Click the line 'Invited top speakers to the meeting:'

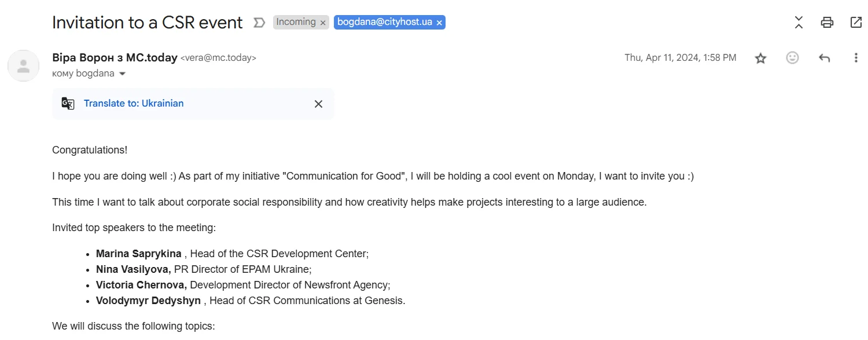[x=134, y=228]
